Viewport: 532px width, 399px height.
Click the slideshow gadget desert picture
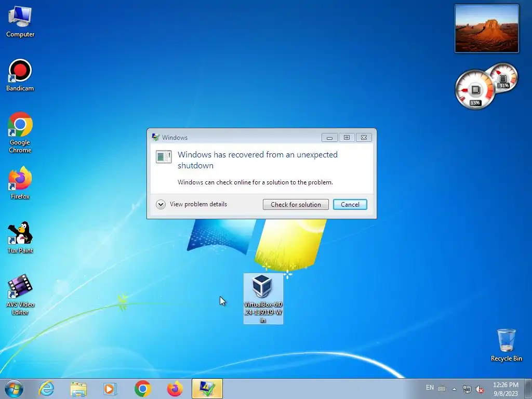tap(486, 29)
